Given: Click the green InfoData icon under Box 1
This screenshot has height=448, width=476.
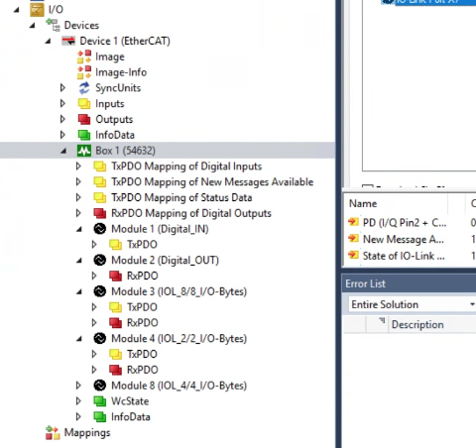Looking at the screenshot, I should pos(100,416).
